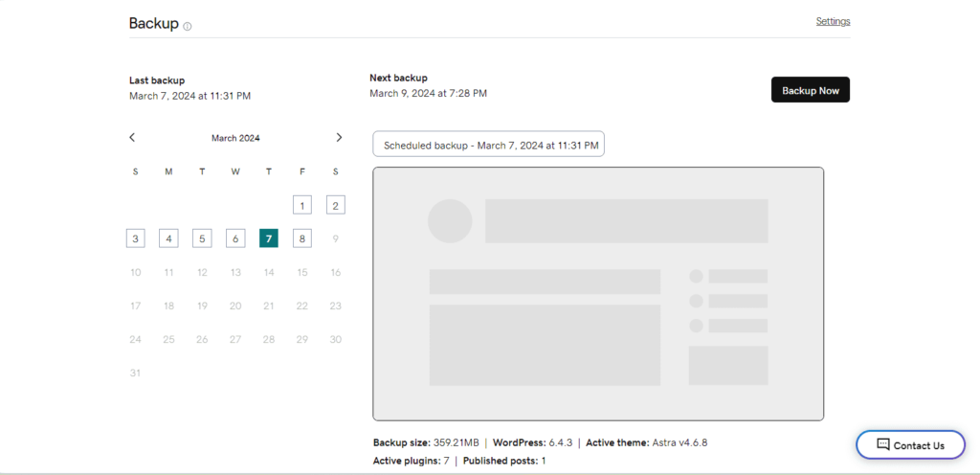Click the Last backup date text
This screenshot has width=980, height=475.
(x=189, y=96)
